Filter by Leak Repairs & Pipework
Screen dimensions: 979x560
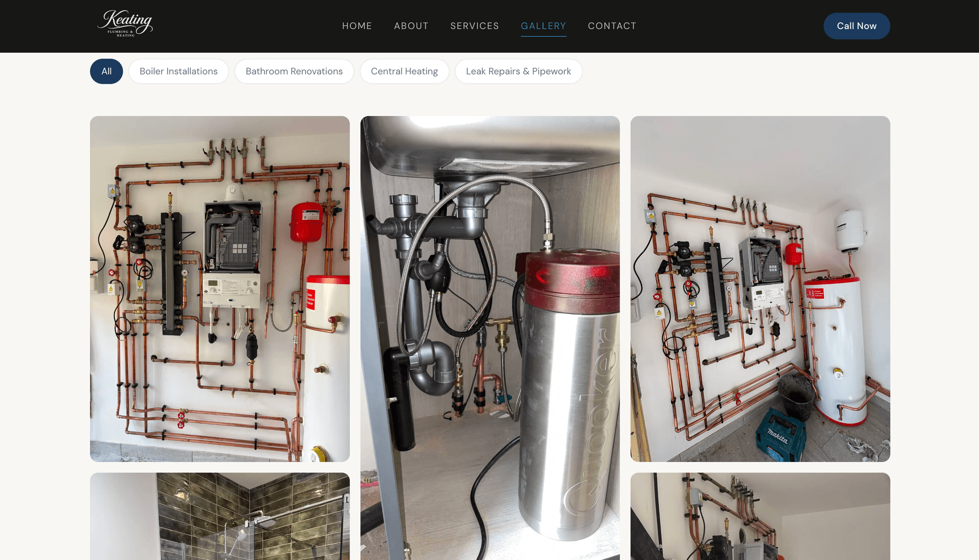pyautogui.click(x=519, y=71)
